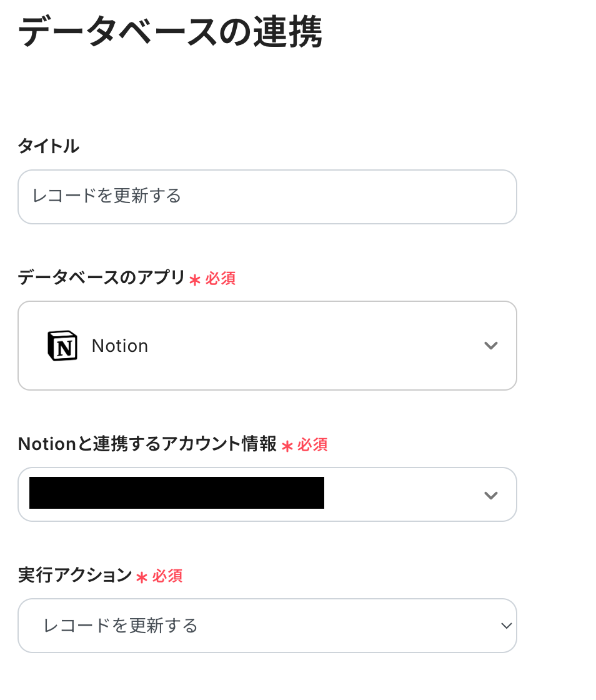This screenshot has height=700, width=596.
Task: Click 必須 tag next to 実行アクション
Action: pyautogui.click(x=167, y=576)
